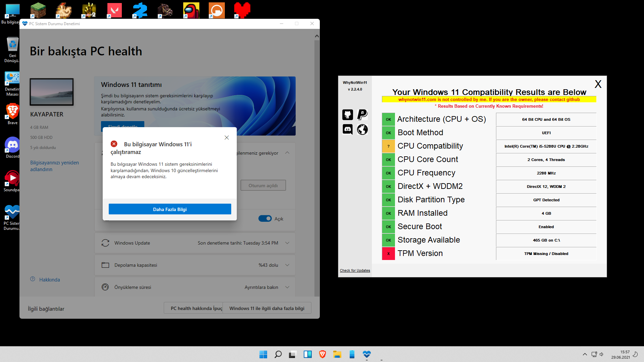Click the red X status for TPM Version

coord(388,254)
